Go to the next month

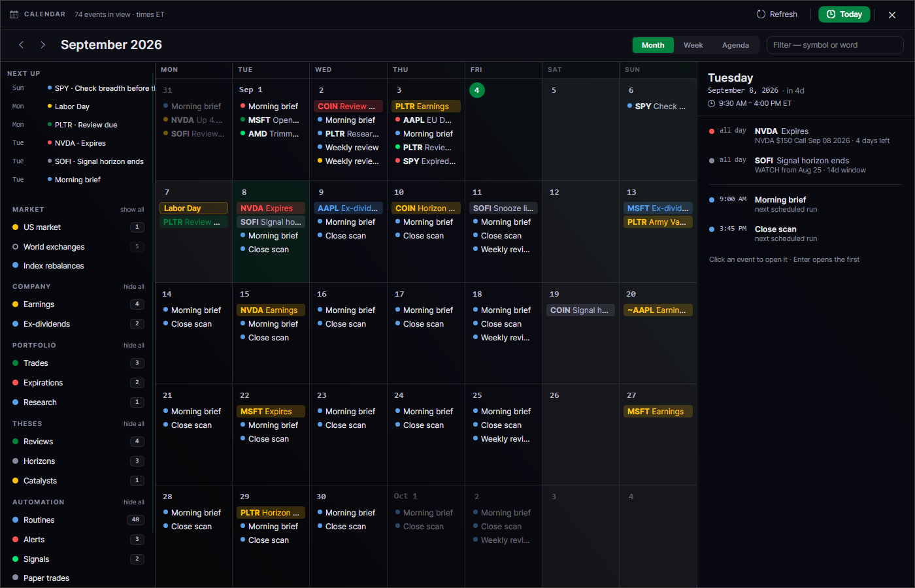[x=42, y=44]
